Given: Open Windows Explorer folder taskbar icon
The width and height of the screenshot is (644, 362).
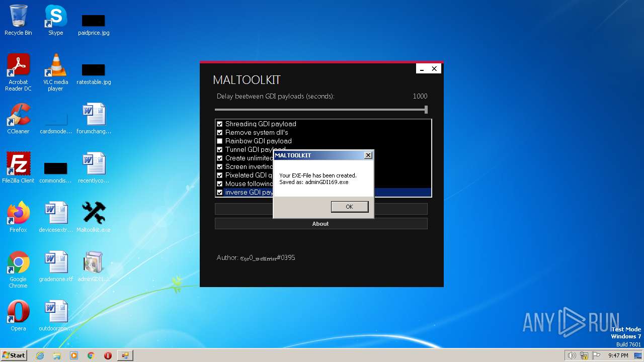Looking at the screenshot, I should click(x=57, y=355).
